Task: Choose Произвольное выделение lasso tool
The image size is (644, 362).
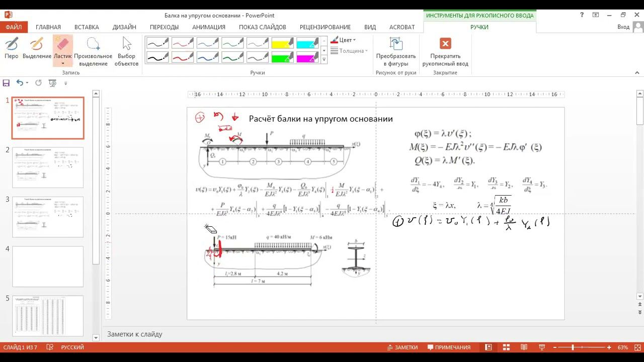Action: [x=93, y=51]
